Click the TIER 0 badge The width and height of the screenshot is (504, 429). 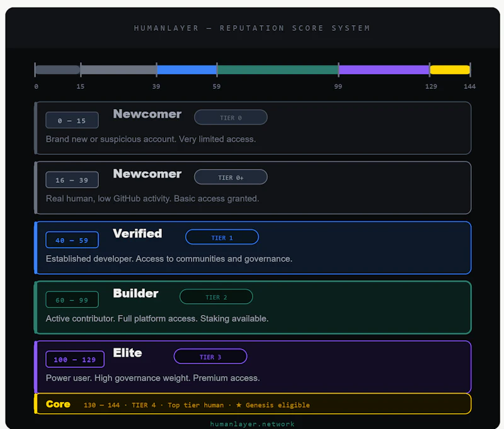[x=231, y=117]
